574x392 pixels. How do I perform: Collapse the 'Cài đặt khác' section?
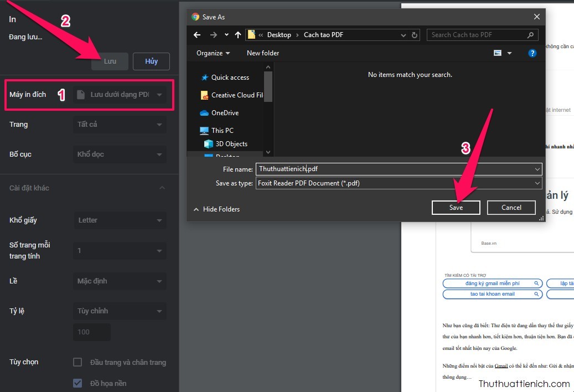pos(162,188)
